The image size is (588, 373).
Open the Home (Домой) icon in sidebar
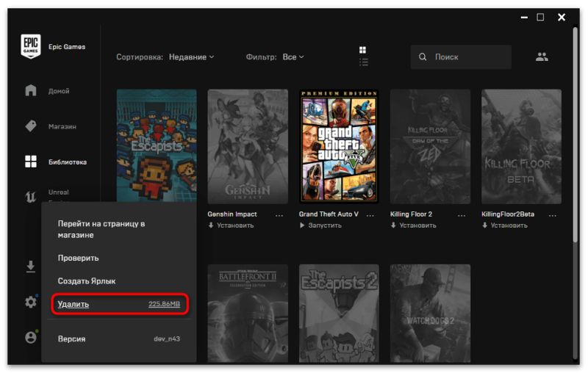coord(31,90)
